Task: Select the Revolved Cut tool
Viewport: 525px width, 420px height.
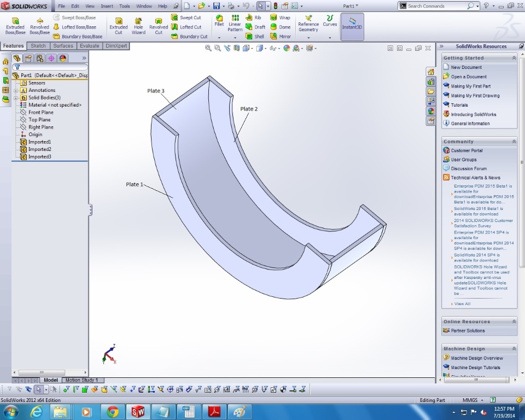Action: [159, 26]
